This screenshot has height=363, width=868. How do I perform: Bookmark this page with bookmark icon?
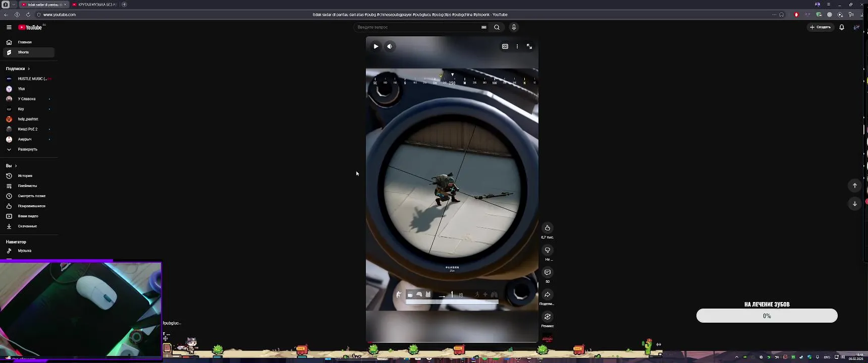tap(782, 15)
